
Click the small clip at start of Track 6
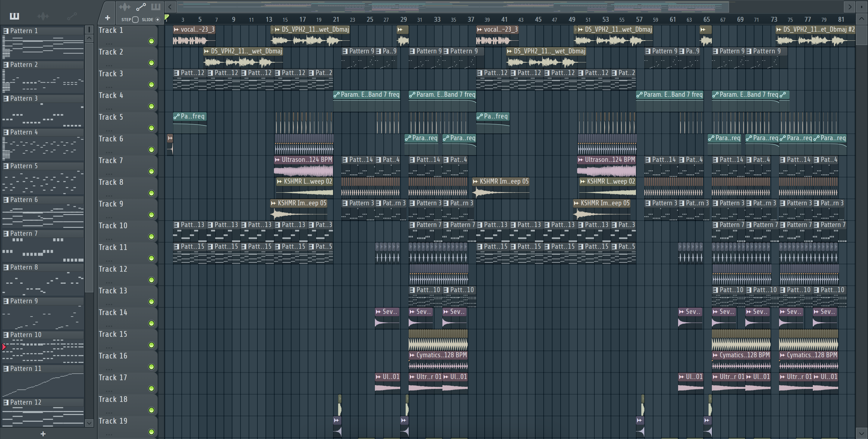tap(170, 144)
